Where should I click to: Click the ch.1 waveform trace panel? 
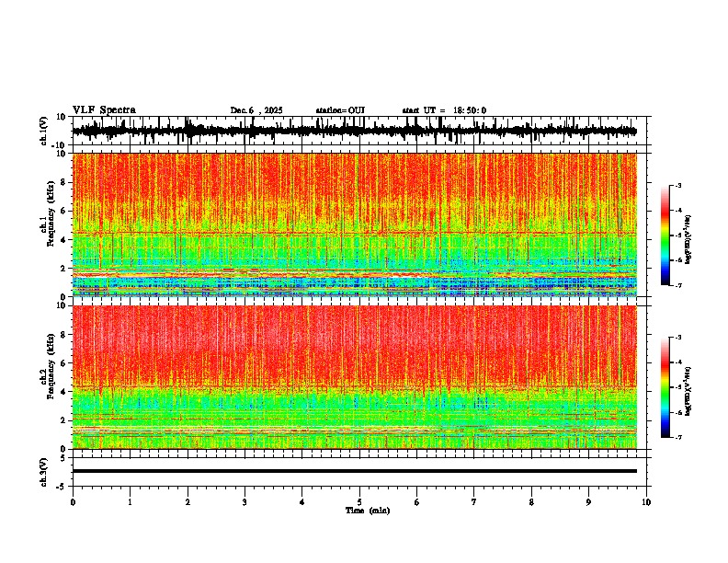(x=361, y=131)
